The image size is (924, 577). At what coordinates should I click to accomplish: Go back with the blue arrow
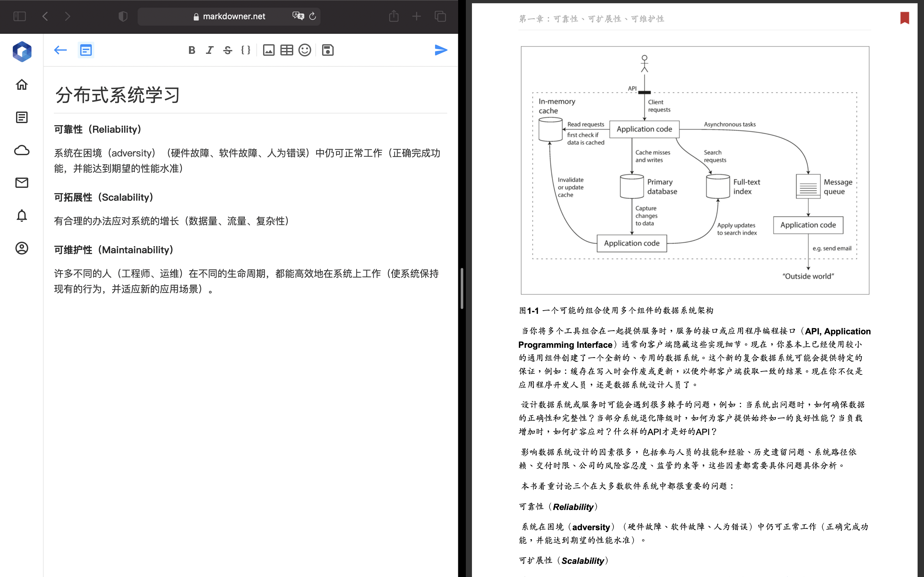(x=60, y=50)
